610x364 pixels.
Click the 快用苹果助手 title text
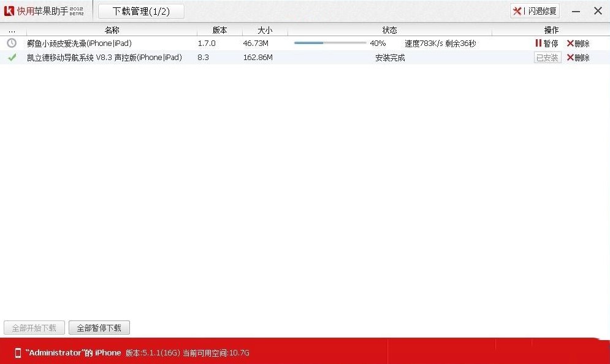click(x=42, y=11)
